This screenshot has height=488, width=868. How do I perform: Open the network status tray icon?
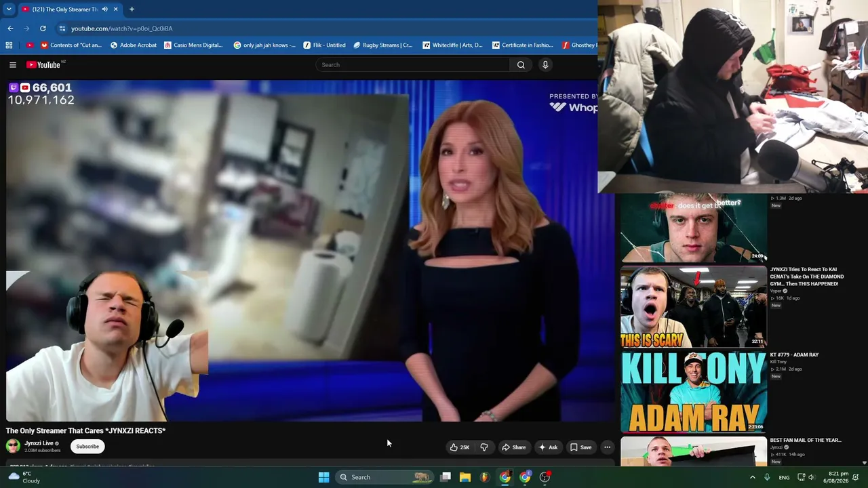click(x=801, y=477)
